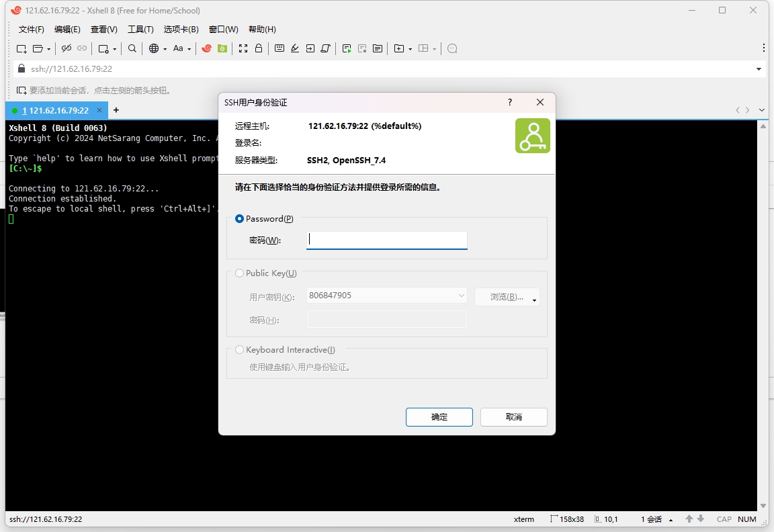Click the keyboard Key Mapping toolbar icon
Image resolution: width=774 pixels, height=532 pixels.
pyautogui.click(x=279, y=48)
